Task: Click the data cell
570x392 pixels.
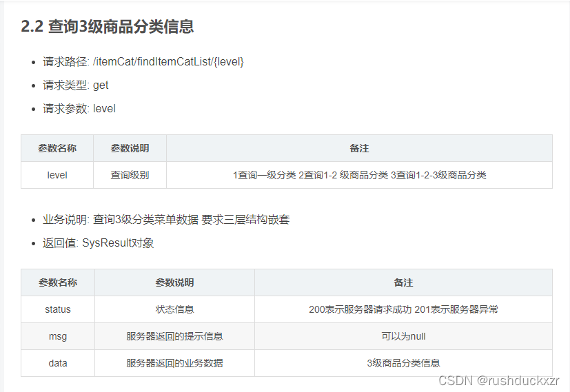Action: tap(58, 363)
